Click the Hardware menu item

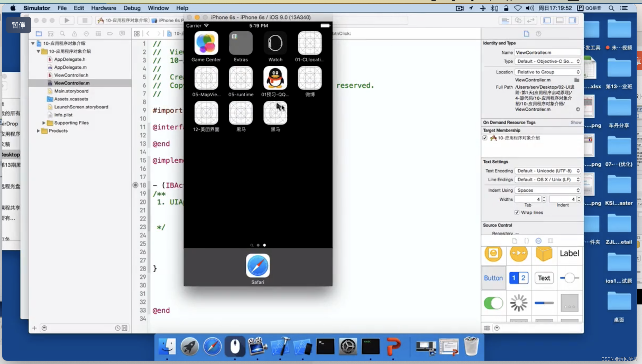point(103,7)
